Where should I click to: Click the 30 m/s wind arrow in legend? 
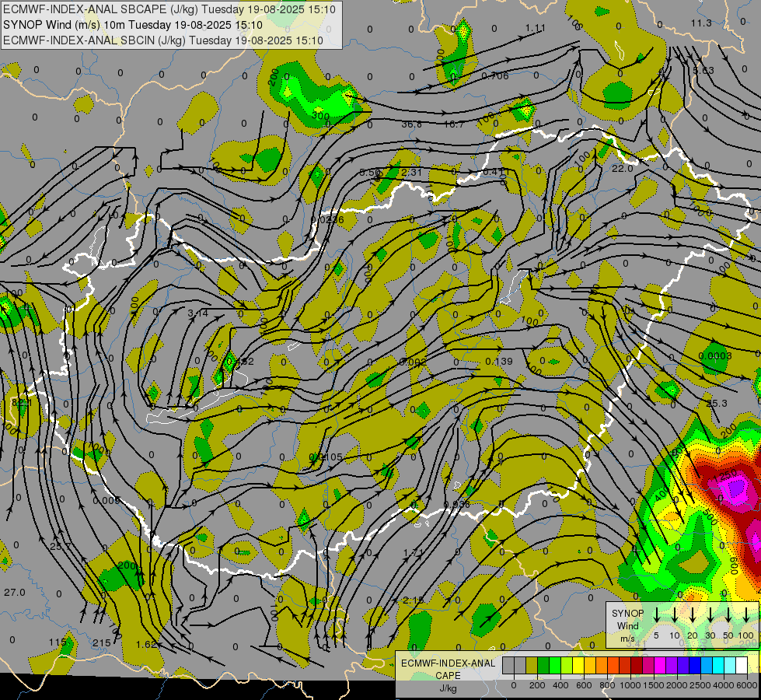coord(710,614)
